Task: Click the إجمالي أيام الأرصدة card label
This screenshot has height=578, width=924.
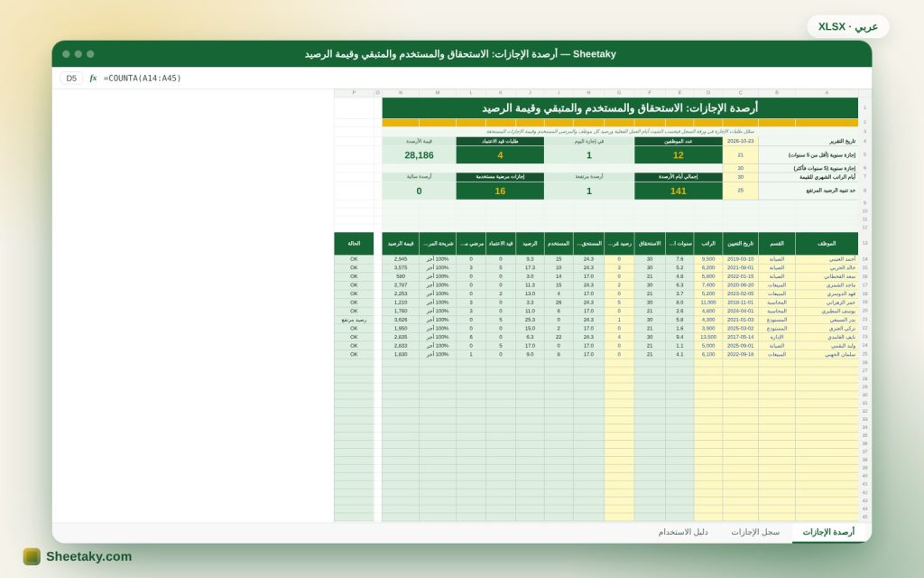Action: (x=679, y=177)
